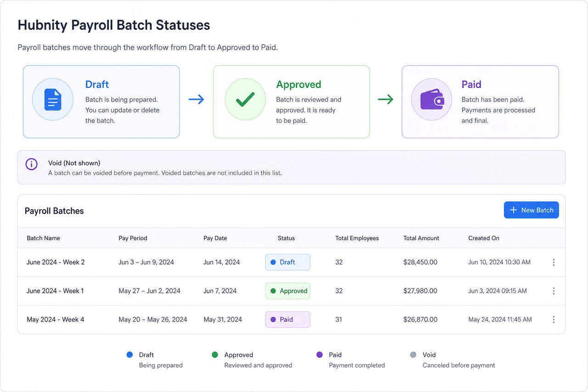
Task: Click the purple Paid legend dot
Action: click(320, 355)
